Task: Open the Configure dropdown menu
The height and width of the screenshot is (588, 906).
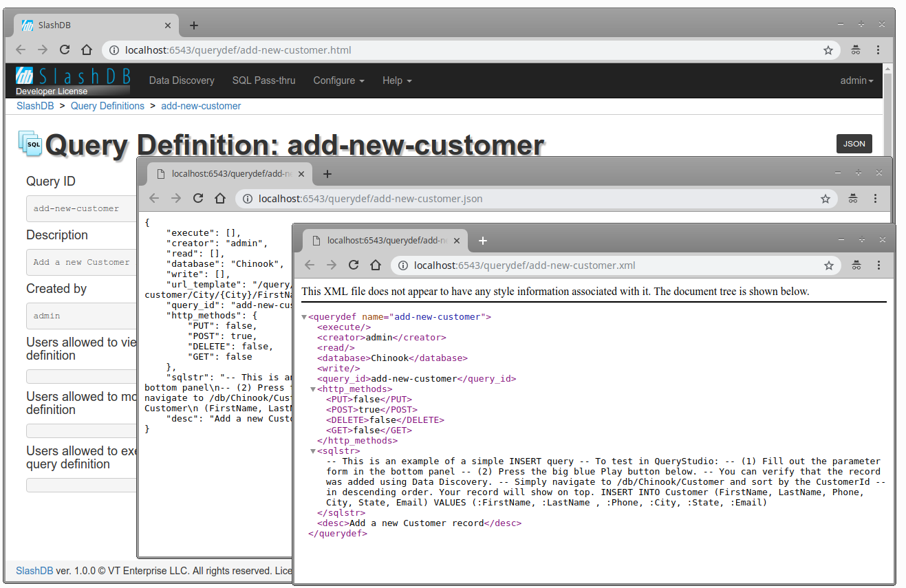Action: tap(338, 80)
